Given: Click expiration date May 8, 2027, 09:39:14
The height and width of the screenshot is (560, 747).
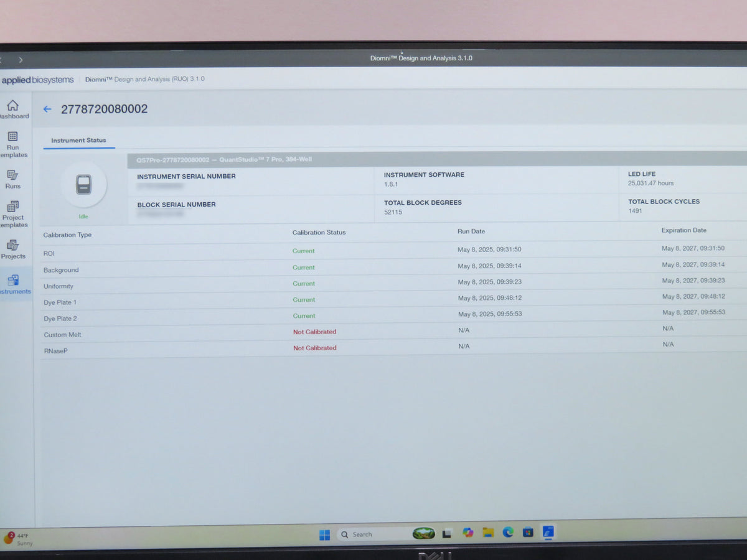Looking at the screenshot, I should click(x=693, y=265).
